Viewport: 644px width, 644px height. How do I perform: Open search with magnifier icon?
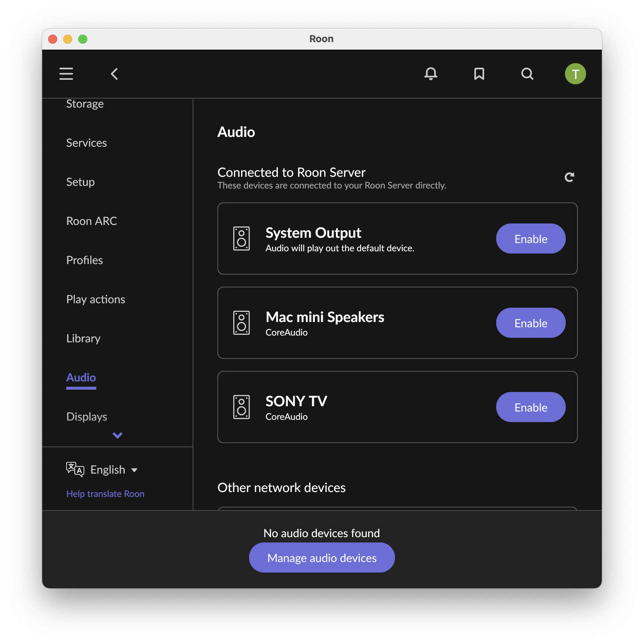(527, 74)
